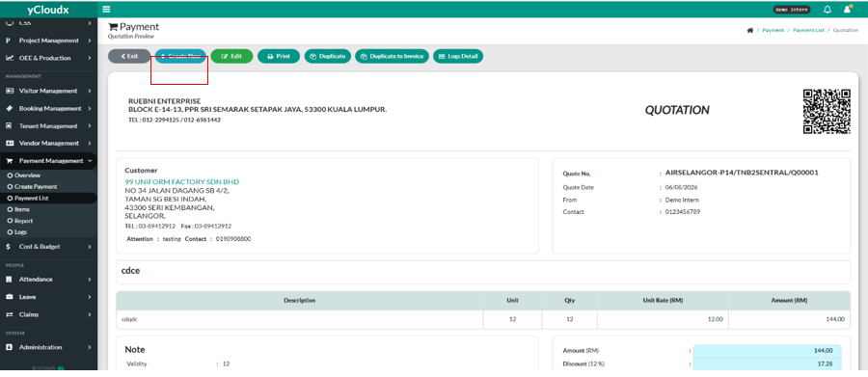Click the Tenant Management icon

point(9,126)
